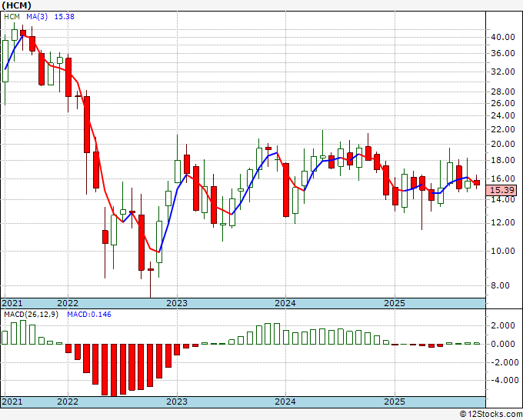Click 2021 on the price chart timeline
Screen dimensions: 523x420
pos(12,303)
